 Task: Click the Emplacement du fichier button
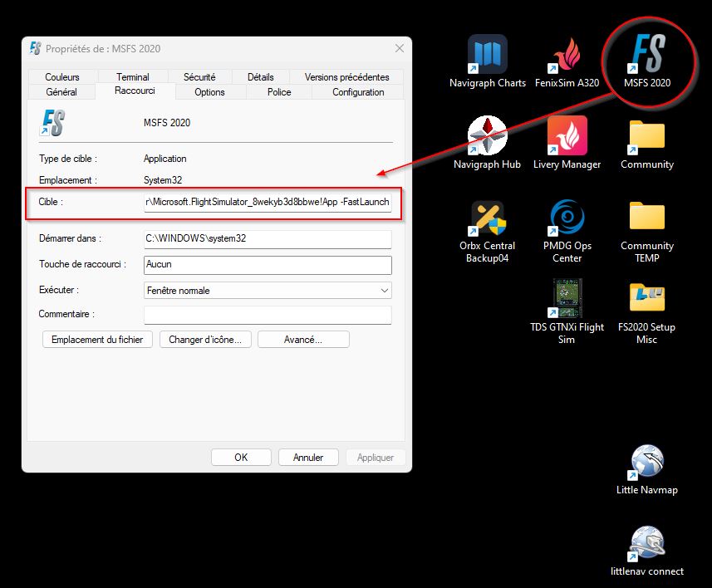pos(97,340)
